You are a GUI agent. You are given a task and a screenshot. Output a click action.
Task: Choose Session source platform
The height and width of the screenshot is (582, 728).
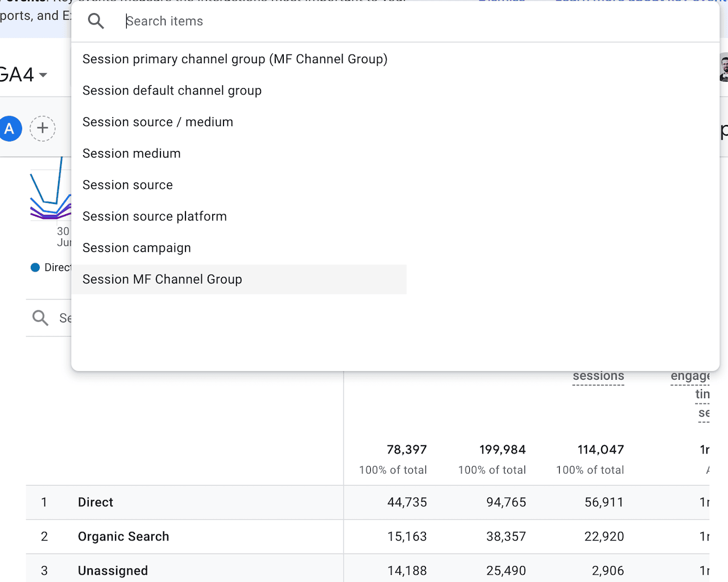154,216
